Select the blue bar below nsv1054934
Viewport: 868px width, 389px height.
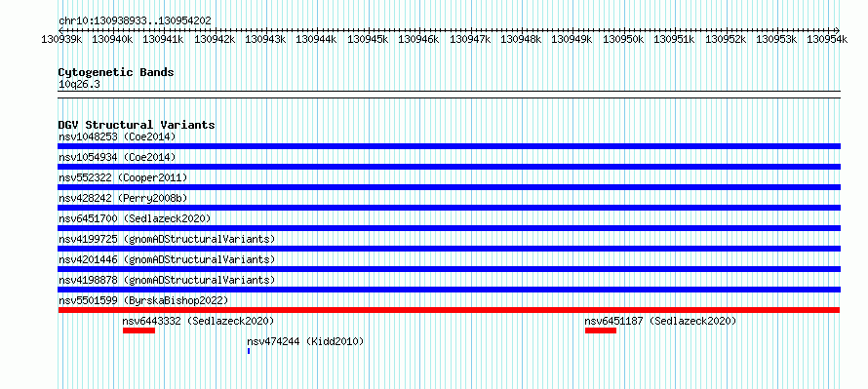tap(449, 167)
